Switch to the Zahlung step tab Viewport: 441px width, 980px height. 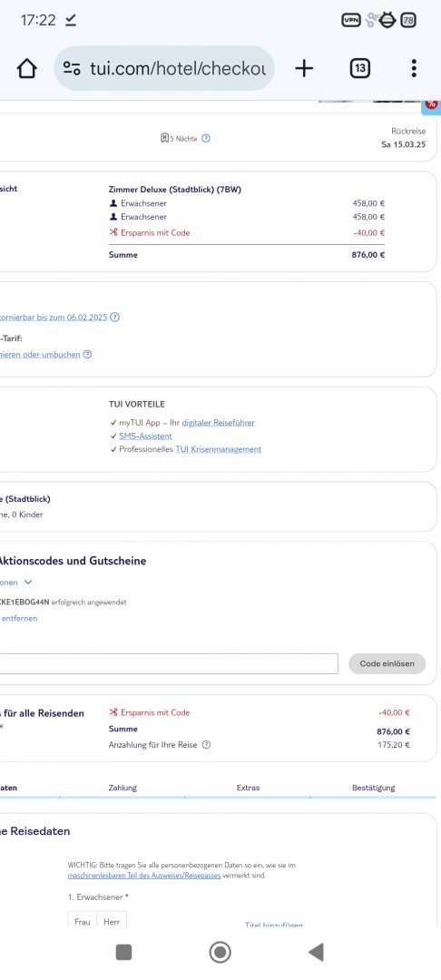coord(122,788)
